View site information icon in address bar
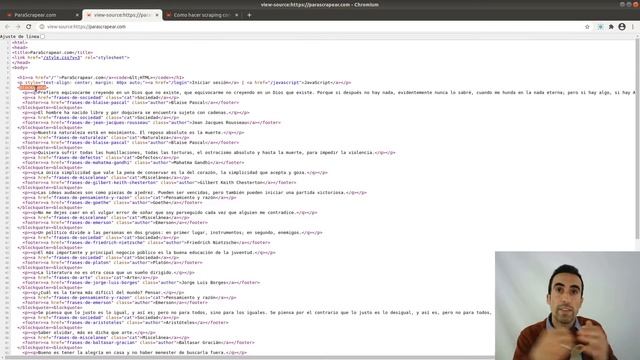The image size is (640, 360). (42, 27)
